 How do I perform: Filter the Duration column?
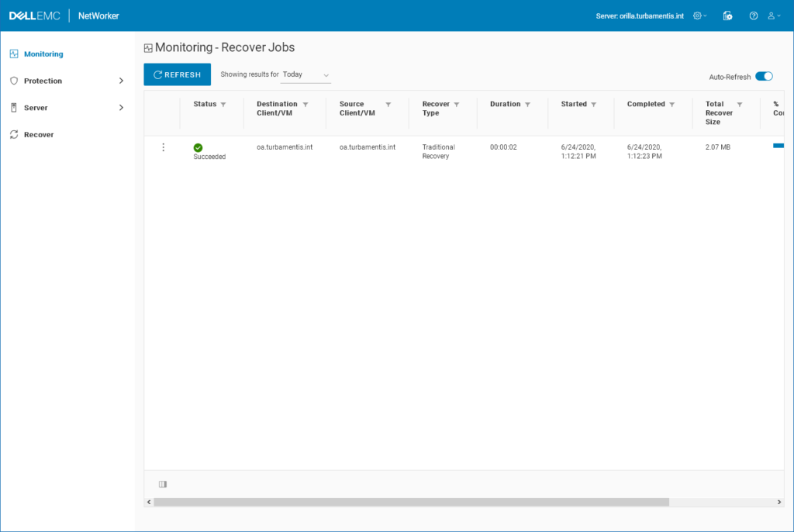529,103
